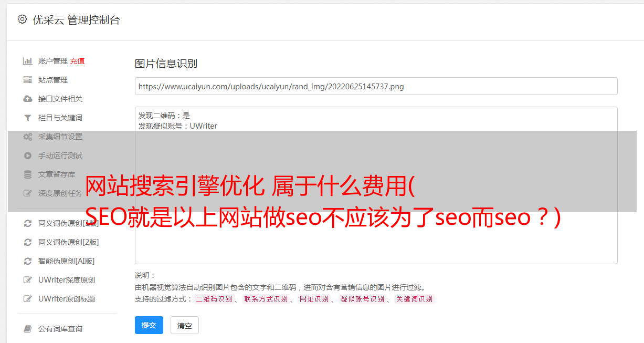
Task: Open 栏目与关键词 menu item
Action: coord(60,118)
